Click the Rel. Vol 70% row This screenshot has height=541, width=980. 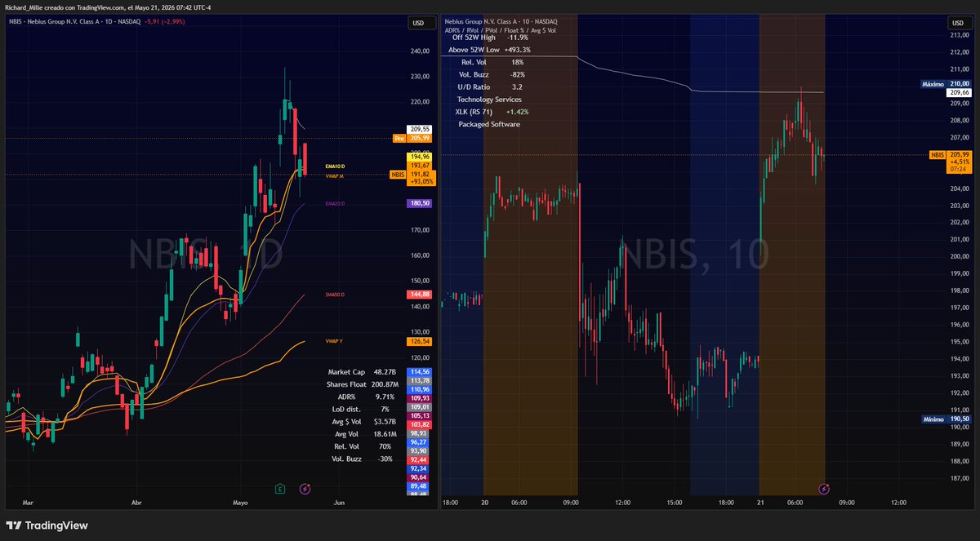pos(363,446)
